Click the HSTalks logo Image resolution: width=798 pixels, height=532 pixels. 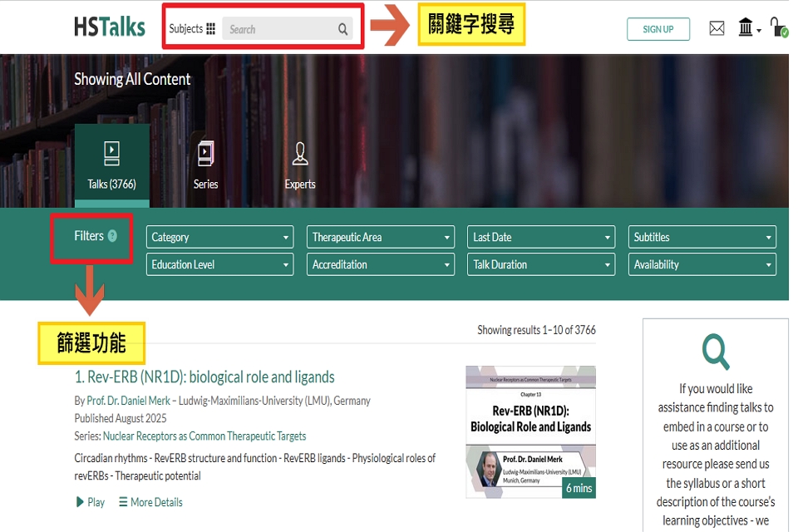coord(109,27)
